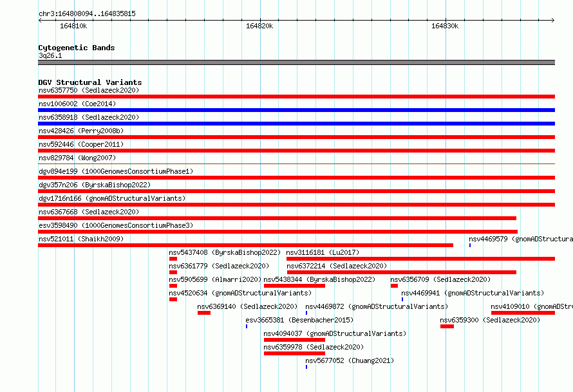The image size is (573, 392).
Task: Click the blue tick under nsv5677052
Action: coord(306,367)
